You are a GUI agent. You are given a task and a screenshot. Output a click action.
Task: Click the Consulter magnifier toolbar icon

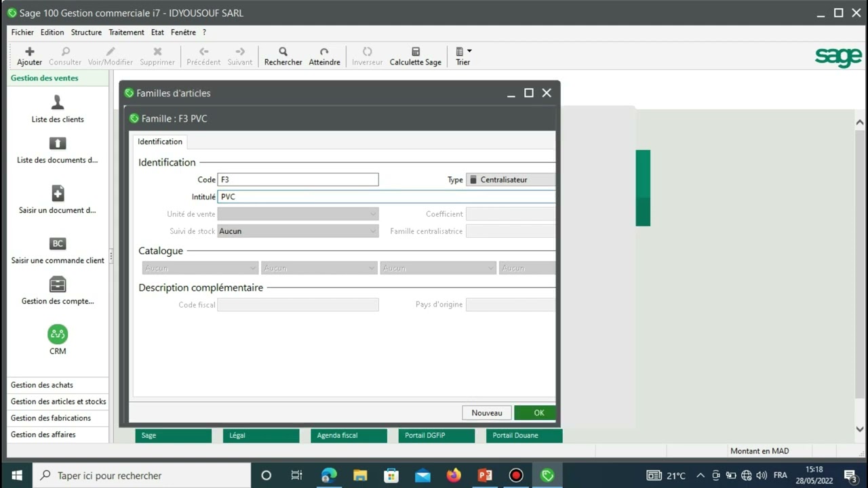(65, 52)
